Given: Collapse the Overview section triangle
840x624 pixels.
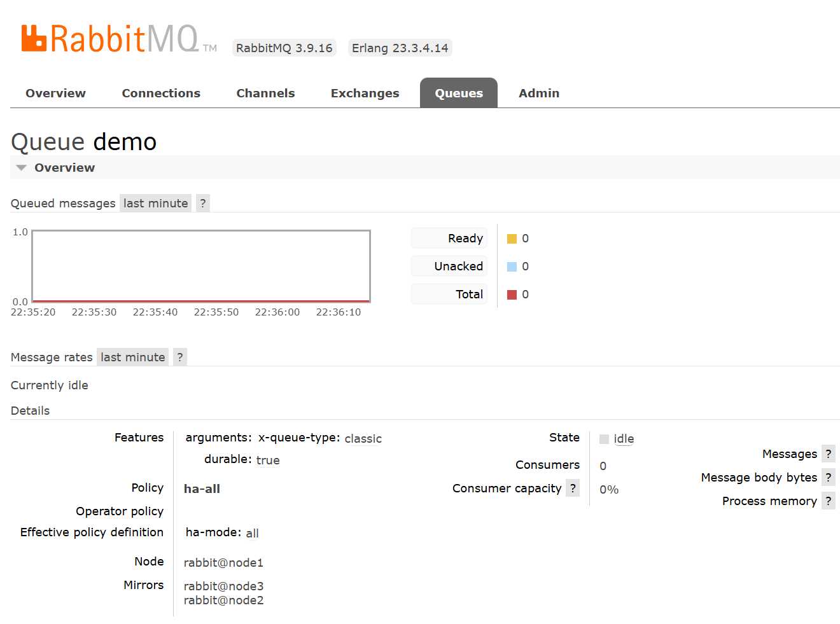Looking at the screenshot, I should coord(22,168).
